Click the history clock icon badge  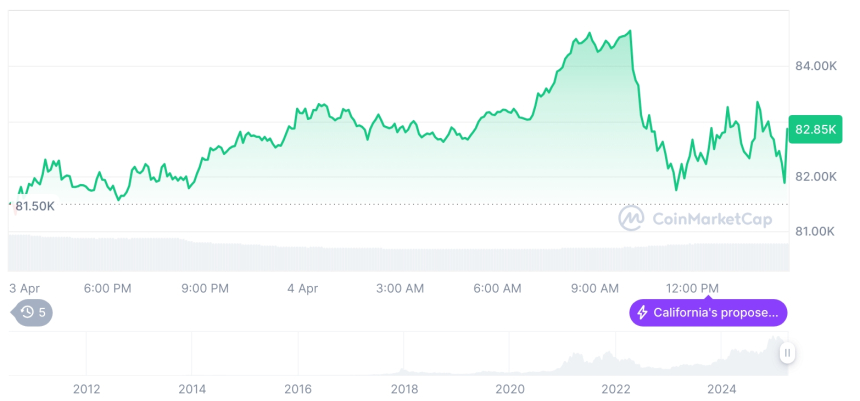[28, 312]
